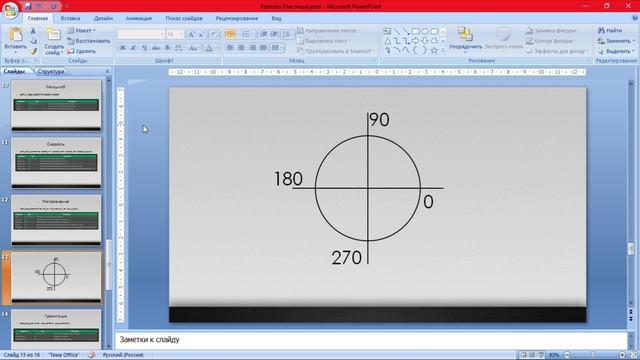Viewport: 640px width, 360px height.
Task: Toggle bold formatting (Ж)
Action: (x=122, y=48)
